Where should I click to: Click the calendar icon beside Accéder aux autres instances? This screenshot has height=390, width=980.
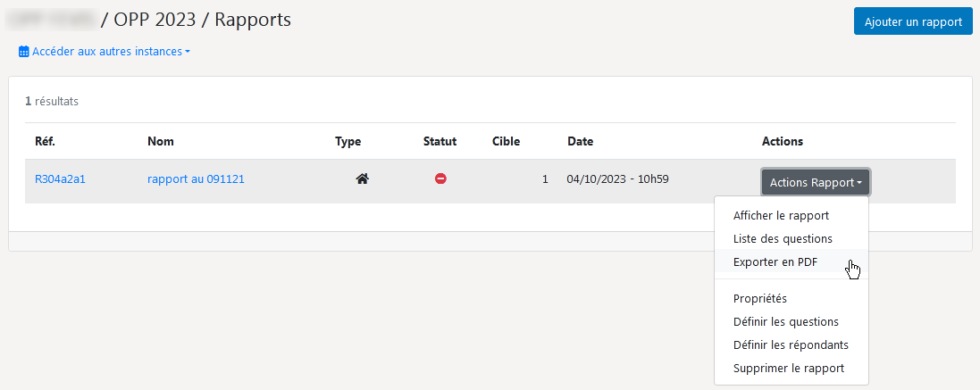24,52
